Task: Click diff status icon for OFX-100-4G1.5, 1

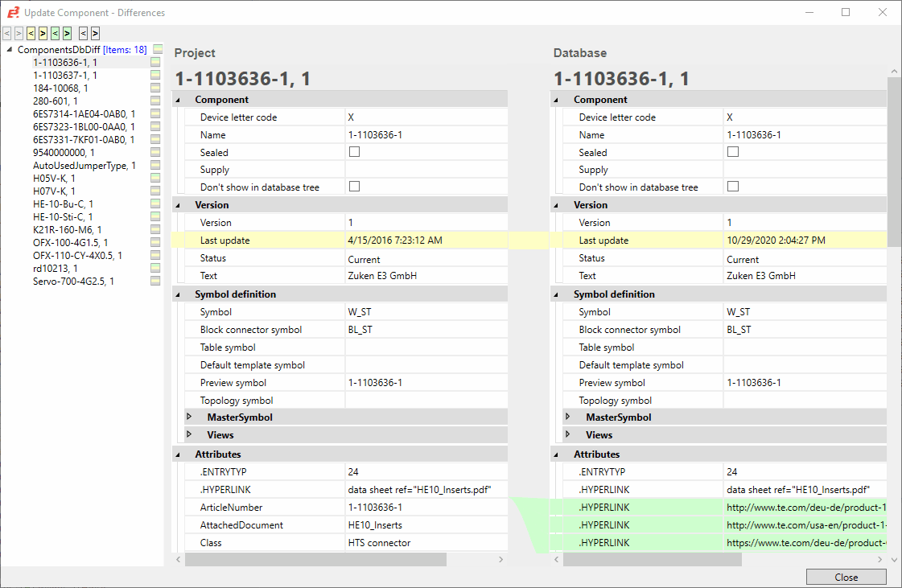Action: pyautogui.click(x=155, y=242)
